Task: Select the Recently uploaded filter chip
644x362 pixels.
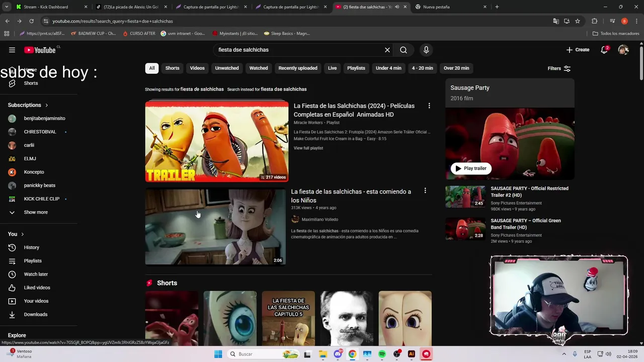Action: point(298,68)
